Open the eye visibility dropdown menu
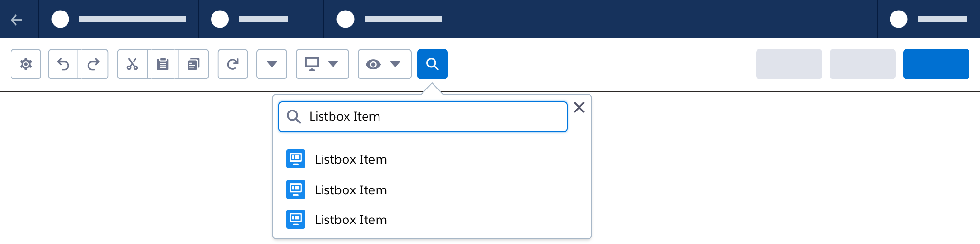 (x=384, y=64)
